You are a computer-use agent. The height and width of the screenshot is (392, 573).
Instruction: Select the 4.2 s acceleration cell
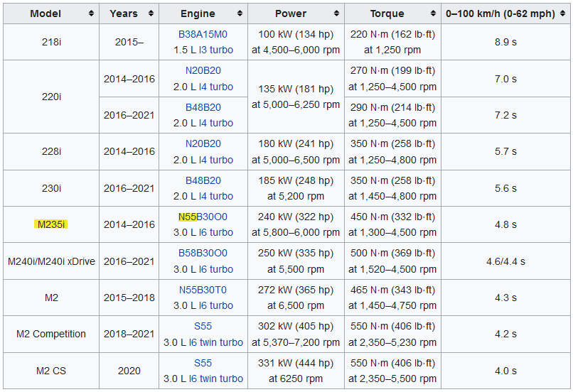pos(505,334)
